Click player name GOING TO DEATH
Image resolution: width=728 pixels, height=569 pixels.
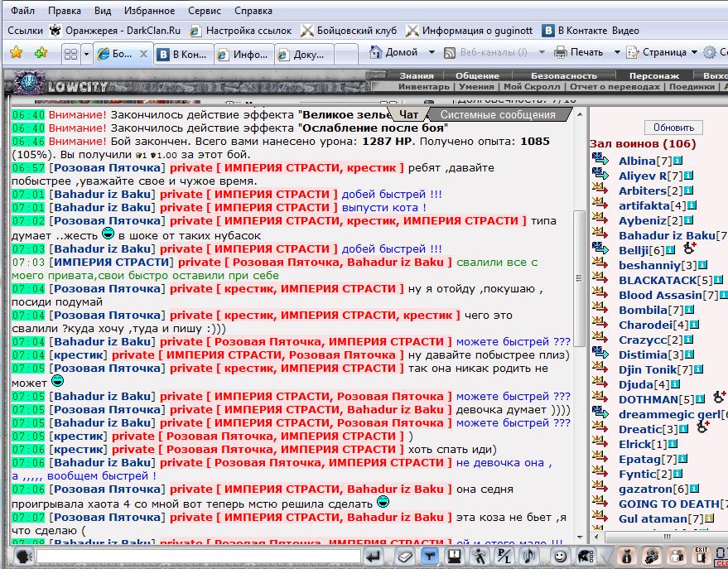tap(668, 504)
